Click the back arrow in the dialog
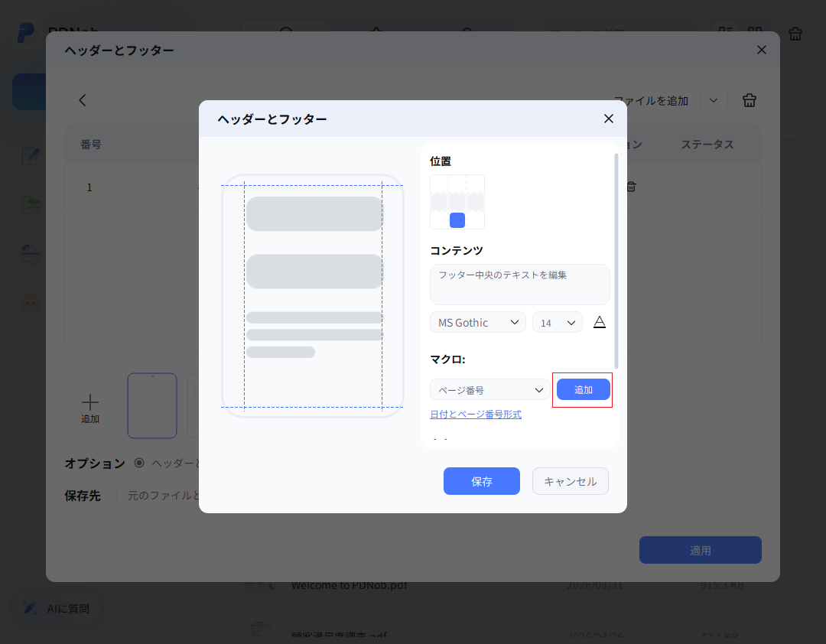Image resolution: width=826 pixels, height=644 pixels. click(82, 100)
